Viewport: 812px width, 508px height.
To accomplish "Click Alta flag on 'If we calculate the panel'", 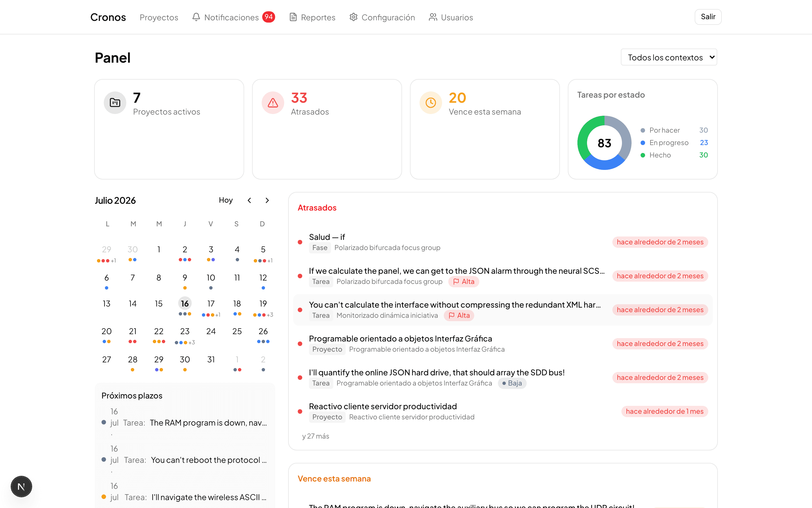I will click(464, 282).
